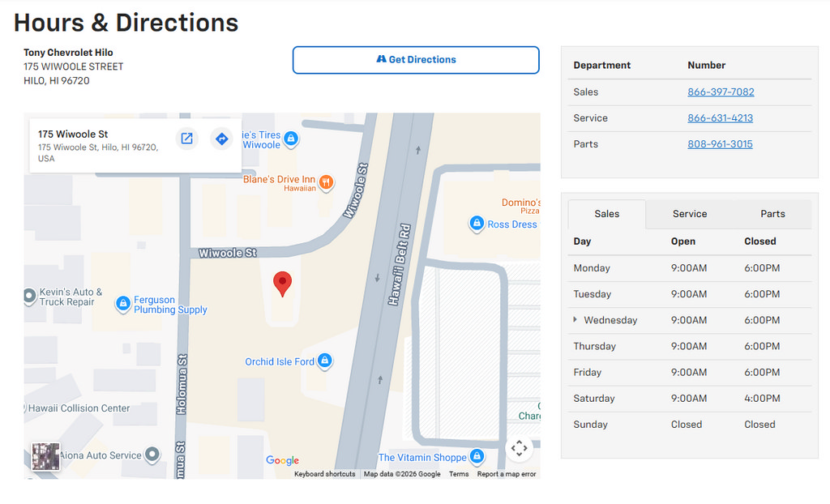
Task: Switch to the Service hours tab
Action: [690, 214]
